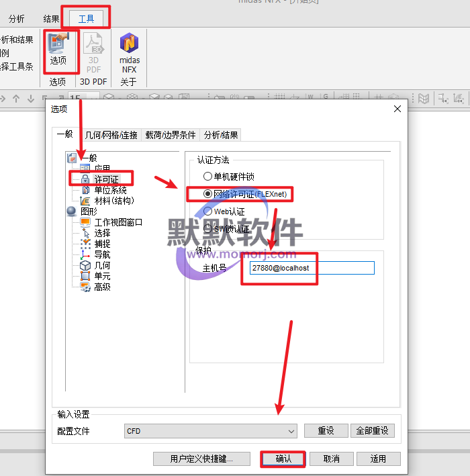
Task: Select 工作视图窗口 tree item
Action: [118, 222]
